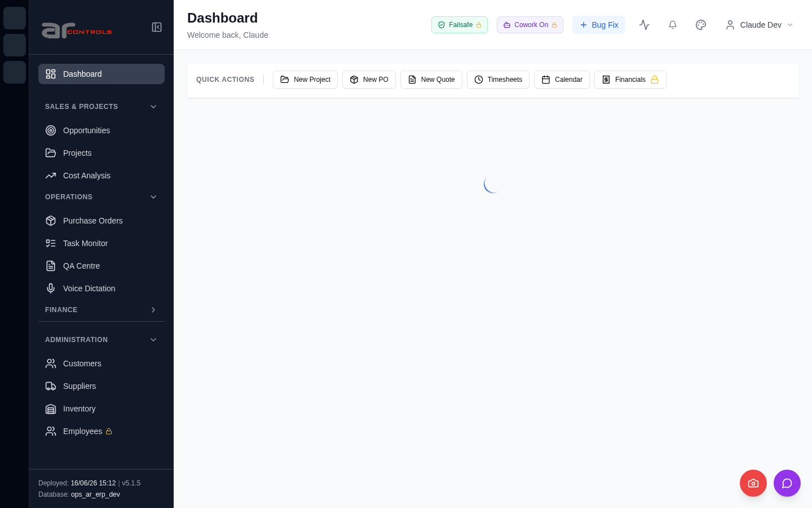Click the lock icon beside Employees

[x=109, y=431]
